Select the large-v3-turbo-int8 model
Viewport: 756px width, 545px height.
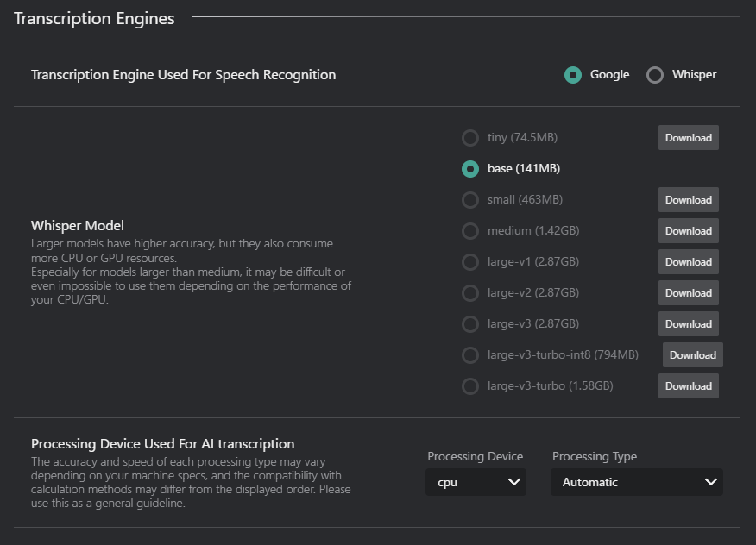point(470,354)
